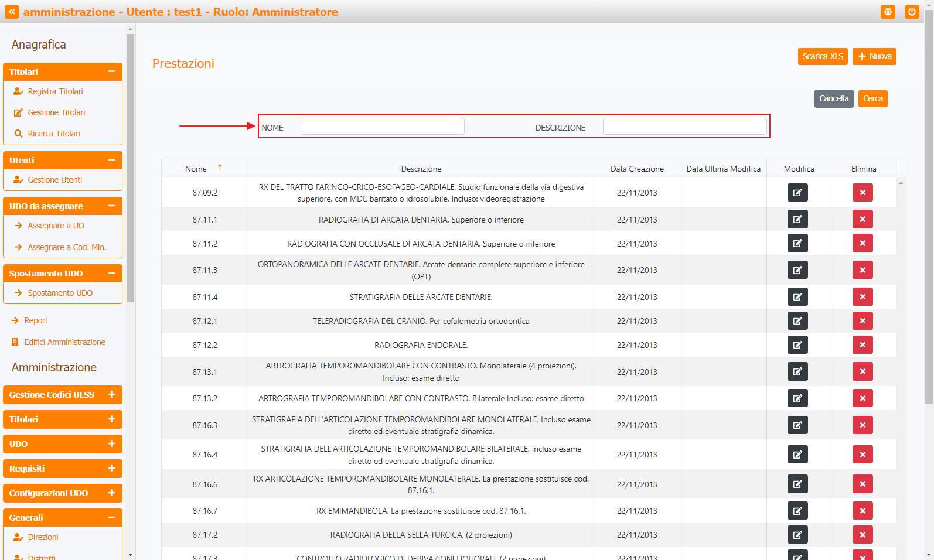Go to Gestione Utenti
Viewport: 934px width, 560px height.
pyautogui.click(x=54, y=180)
